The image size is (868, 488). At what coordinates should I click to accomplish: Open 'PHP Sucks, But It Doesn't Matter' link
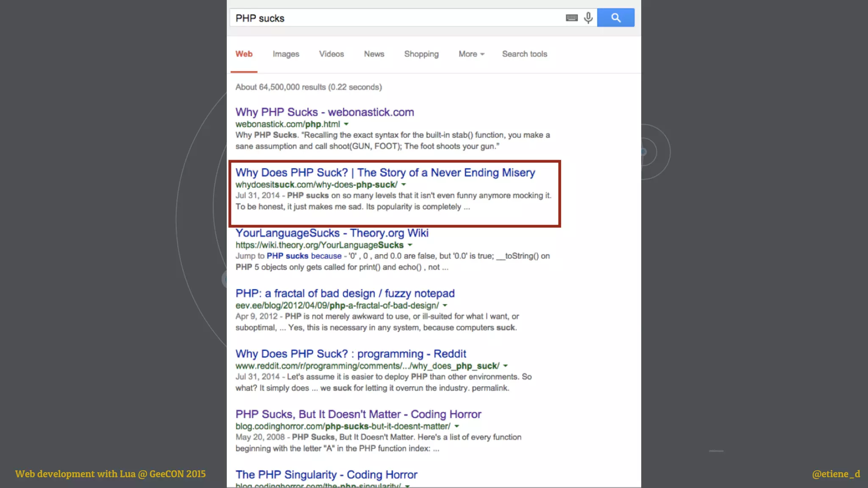pos(358,414)
